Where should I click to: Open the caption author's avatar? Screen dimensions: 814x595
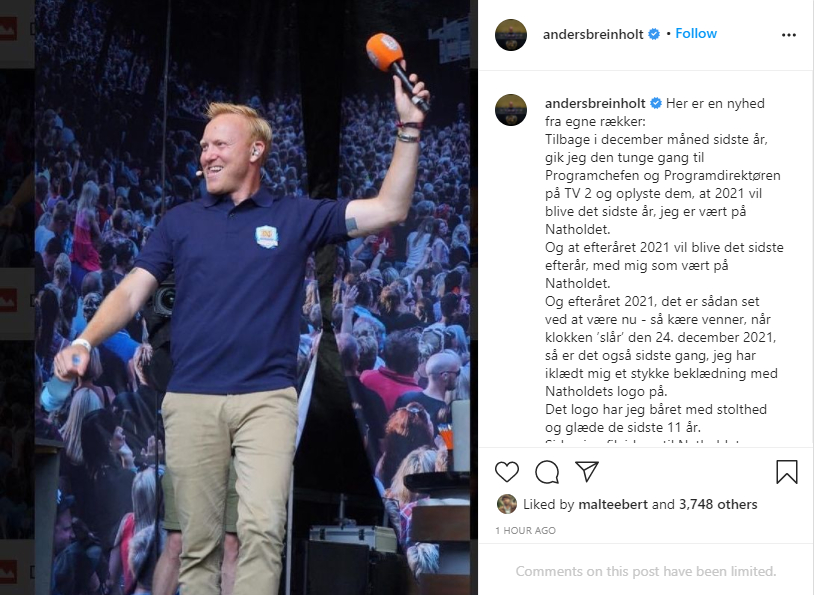[511, 110]
